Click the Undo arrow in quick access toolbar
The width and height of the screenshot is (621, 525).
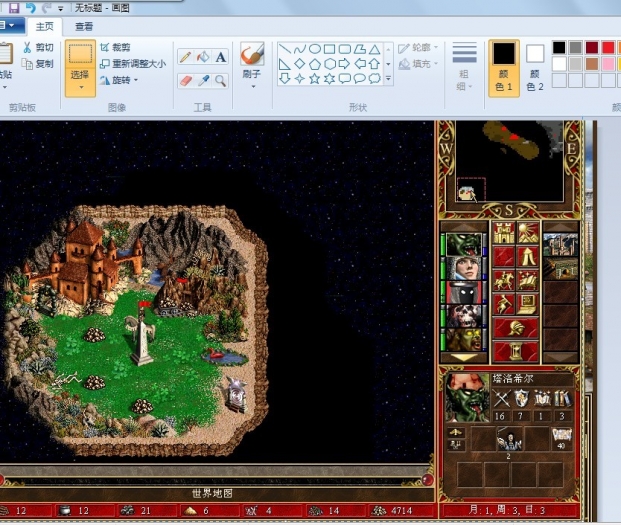(30, 8)
